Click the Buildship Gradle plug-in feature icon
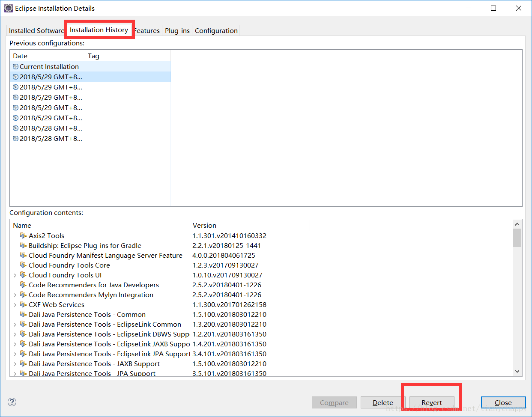Image resolution: width=532 pixels, height=417 pixels. pyautogui.click(x=23, y=245)
